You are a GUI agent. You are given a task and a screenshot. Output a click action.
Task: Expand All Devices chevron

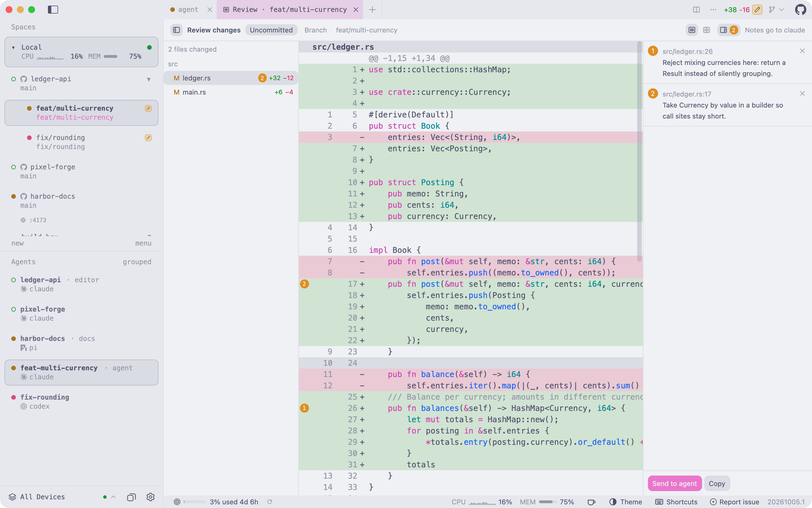coord(113,497)
